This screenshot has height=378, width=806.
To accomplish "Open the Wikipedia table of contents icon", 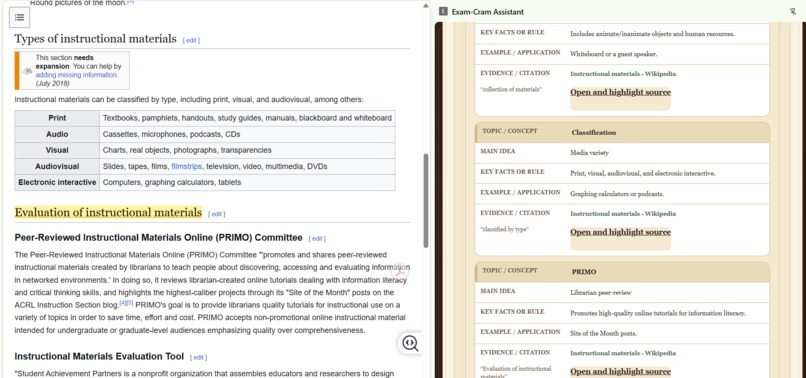I will tap(19, 17).
